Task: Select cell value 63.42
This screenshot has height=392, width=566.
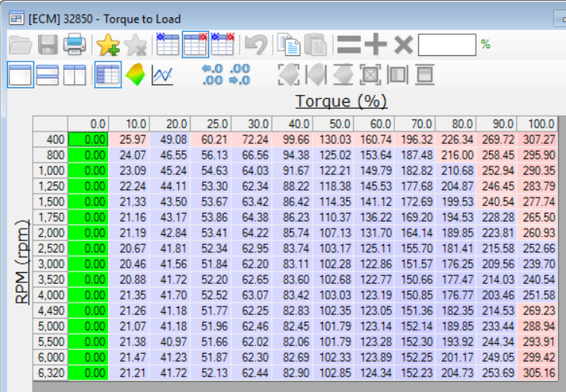Action: click(x=252, y=201)
